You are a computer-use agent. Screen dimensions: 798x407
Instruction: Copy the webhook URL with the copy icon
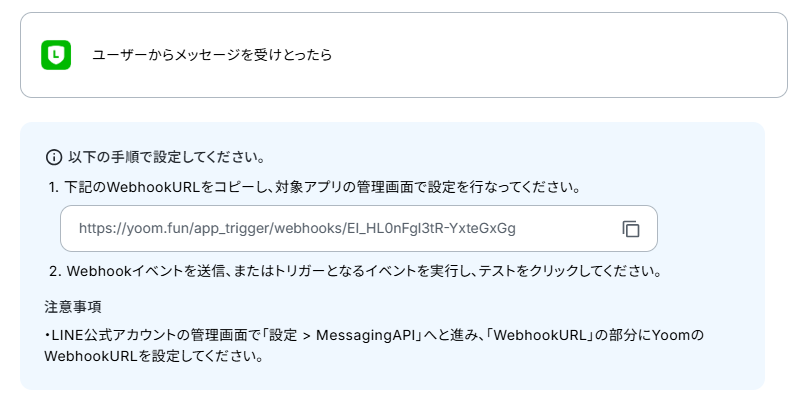pos(631,229)
